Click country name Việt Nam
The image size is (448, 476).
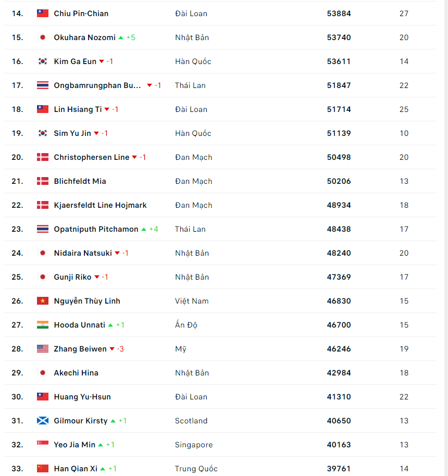192,301
